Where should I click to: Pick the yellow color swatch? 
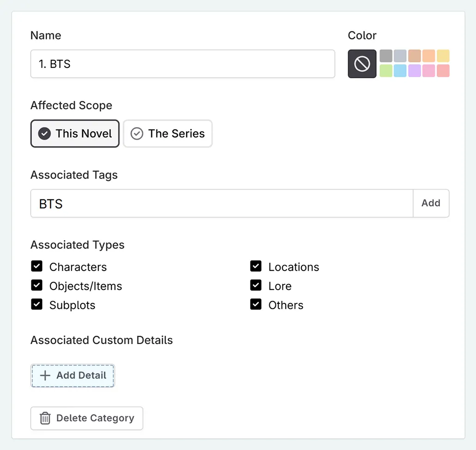443,56
